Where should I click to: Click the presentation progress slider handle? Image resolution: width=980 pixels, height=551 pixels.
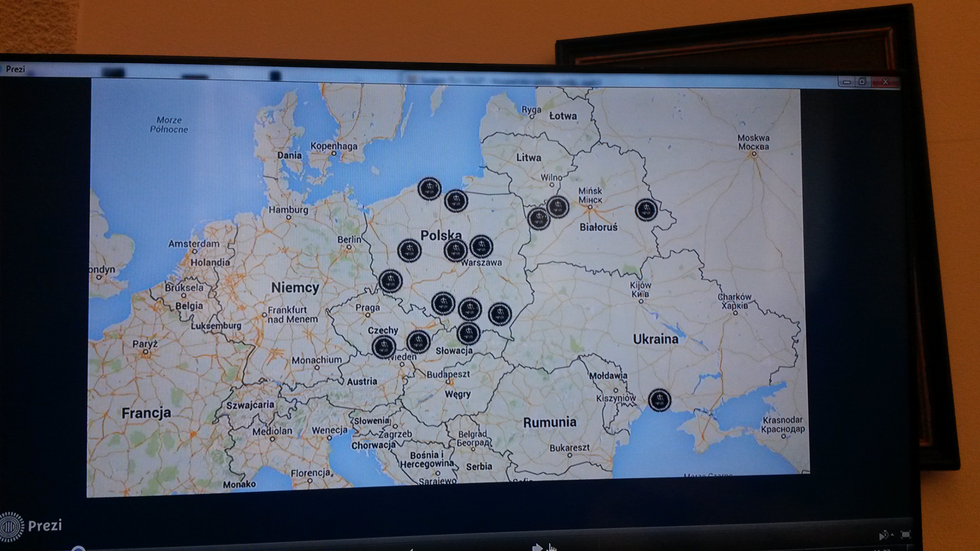click(x=78, y=549)
